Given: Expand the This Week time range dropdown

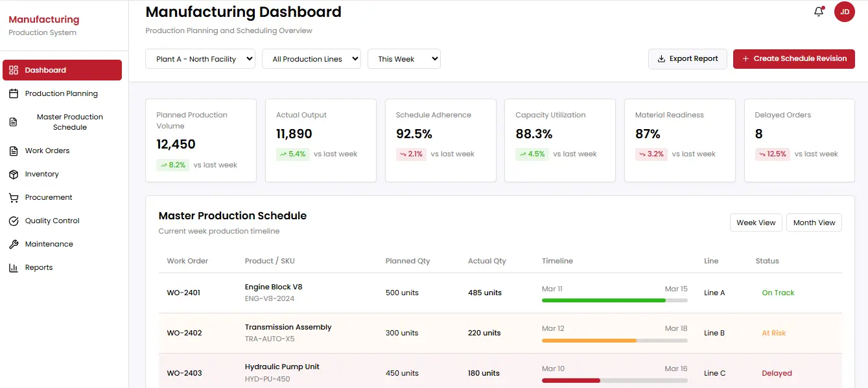Looking at the screenshot, I should (404, 59).
